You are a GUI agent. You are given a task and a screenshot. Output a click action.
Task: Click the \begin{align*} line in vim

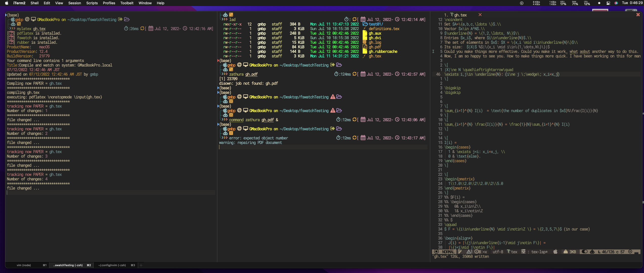(458, 238)
